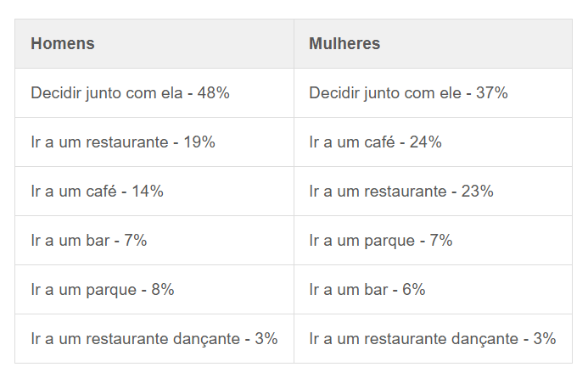Select the "Ir a um parque - 8%" cell
Viewport: 588px width, 378px height.
103,290
